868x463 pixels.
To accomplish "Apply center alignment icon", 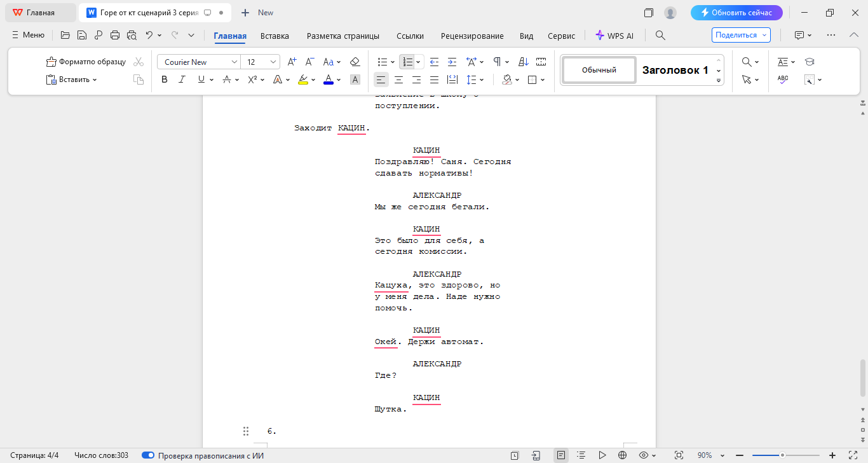I will 398,79.
